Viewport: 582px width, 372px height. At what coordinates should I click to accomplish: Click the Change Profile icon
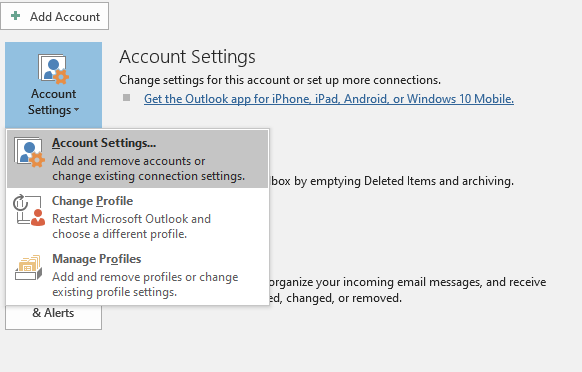coord(29,210)
